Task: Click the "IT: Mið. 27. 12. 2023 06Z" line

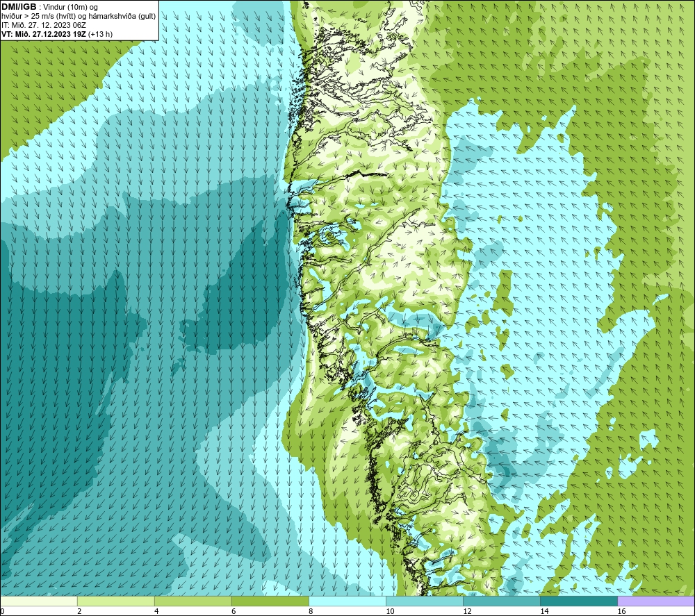Action: click(43, 25)
